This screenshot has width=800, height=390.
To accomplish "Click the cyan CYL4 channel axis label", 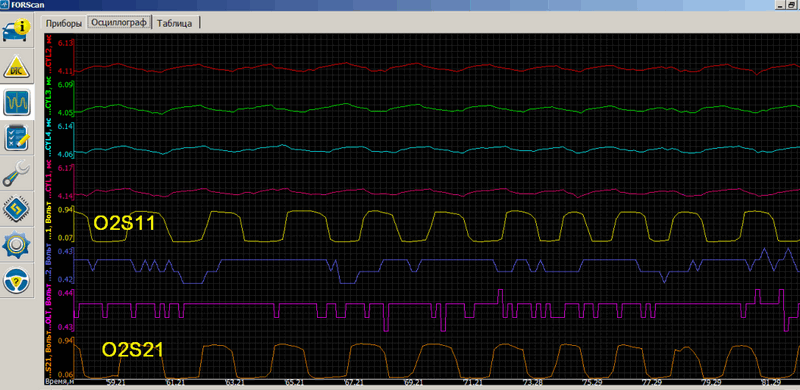I will click(49, 140).
